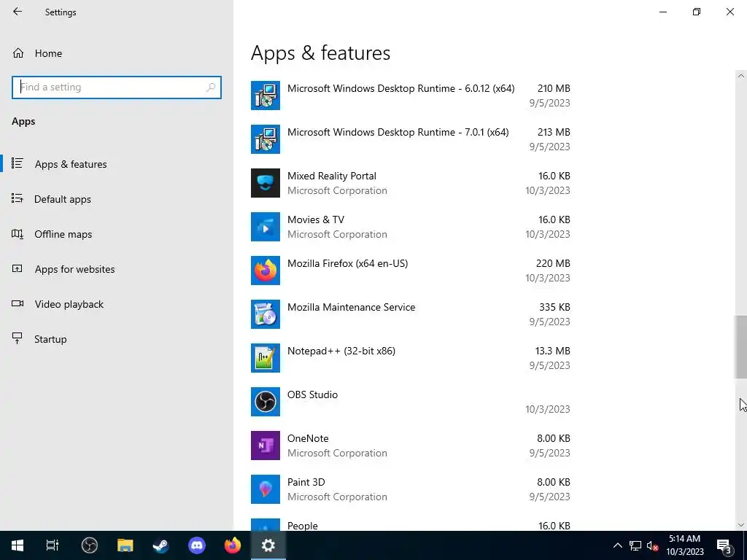
Task: Open the Startup settings page
Action: click(50, 339)
